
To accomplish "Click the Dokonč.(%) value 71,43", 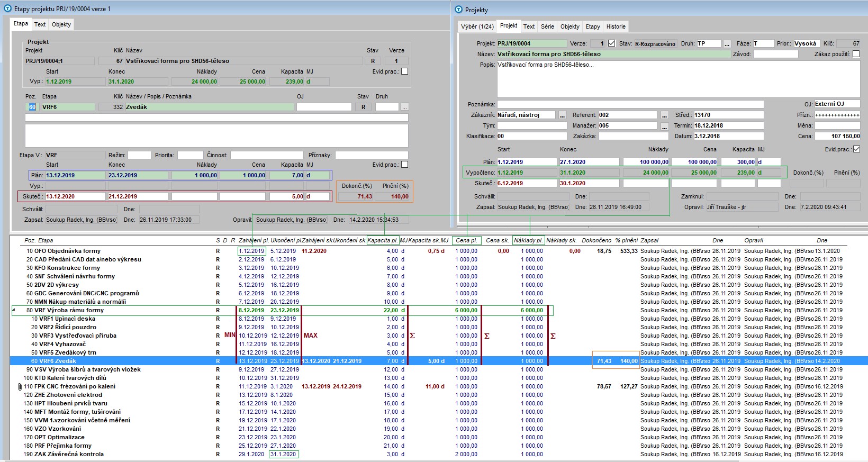I will click(356, 196).
